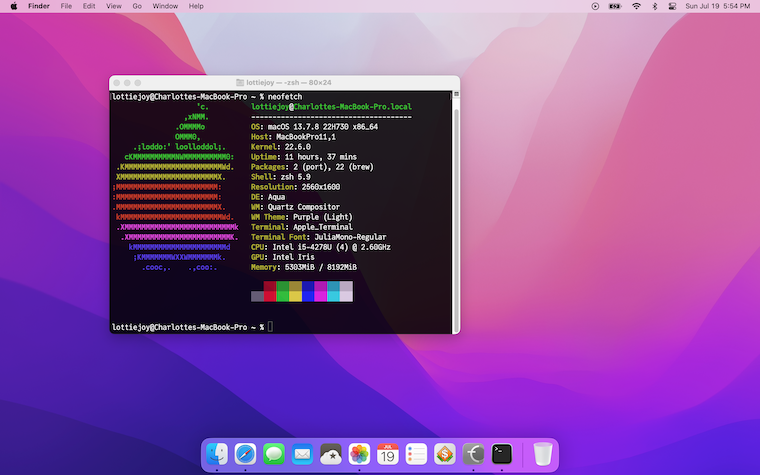Click 'Terminal: Apple_Terminal' line
Image resolution: width=760 pixels, height=475 pixels.
(x=302, y=227)
